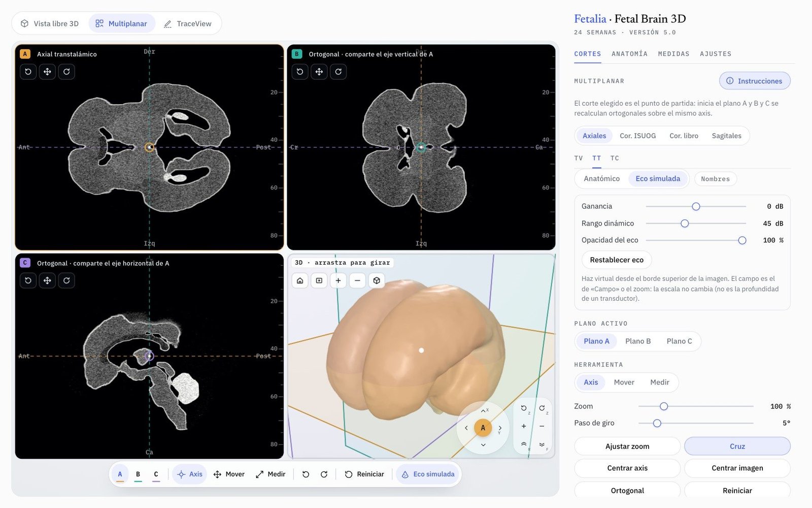Select plane C in bottom toolbar
Image resolution: width=812 pixels, height=508 pixels.
pos(156,474)
